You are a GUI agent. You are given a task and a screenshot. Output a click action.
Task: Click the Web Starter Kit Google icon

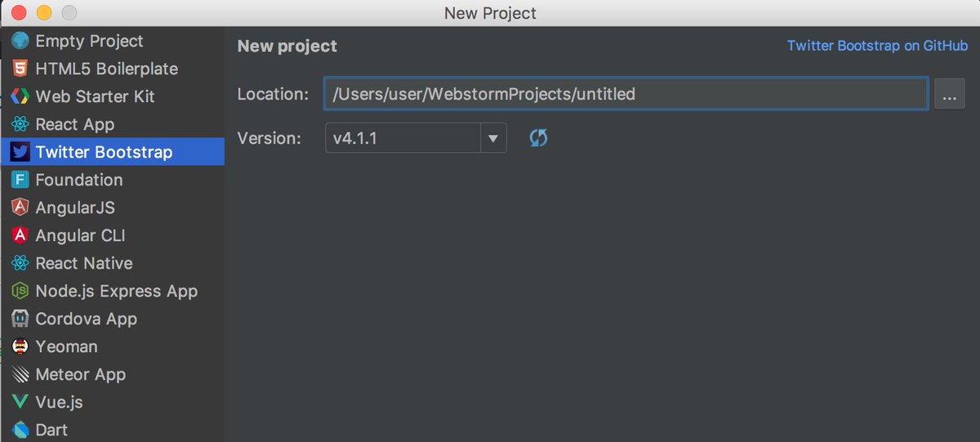coord(20,96)
